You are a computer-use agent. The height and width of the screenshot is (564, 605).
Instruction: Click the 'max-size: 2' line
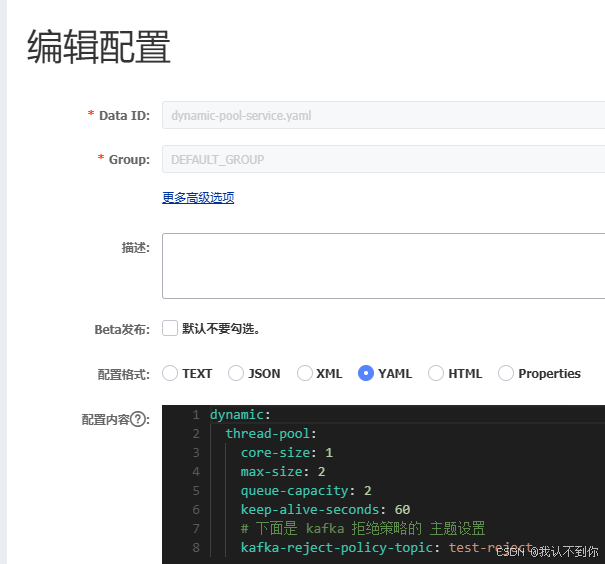[x=283, y=471]
